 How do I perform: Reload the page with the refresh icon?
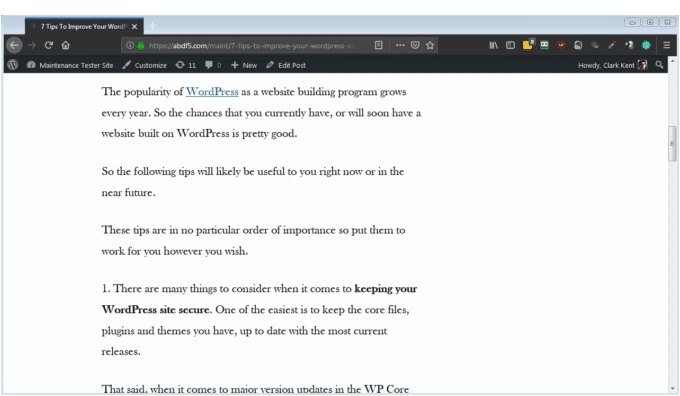[x=49, y=45]
